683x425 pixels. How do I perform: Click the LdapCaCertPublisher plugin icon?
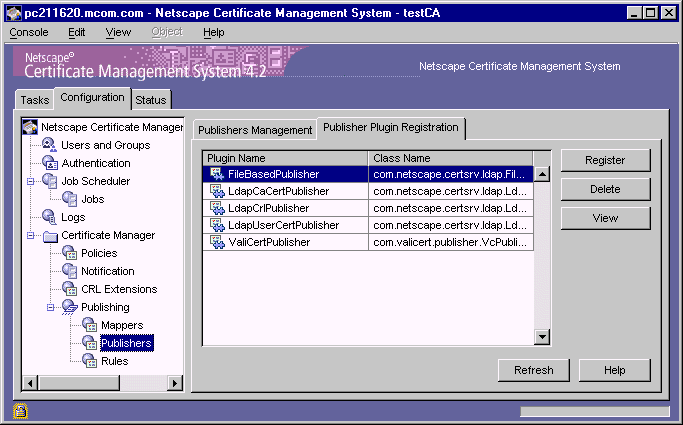pos(217,191)
